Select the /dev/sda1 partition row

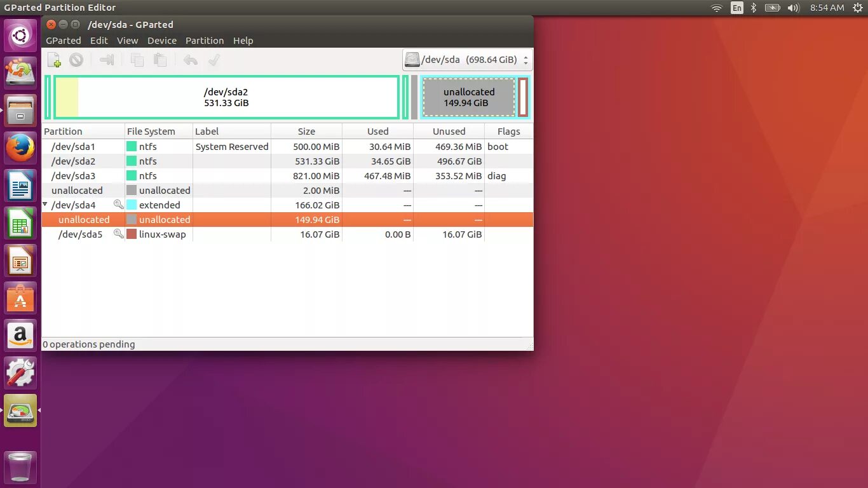click(287, 147)
